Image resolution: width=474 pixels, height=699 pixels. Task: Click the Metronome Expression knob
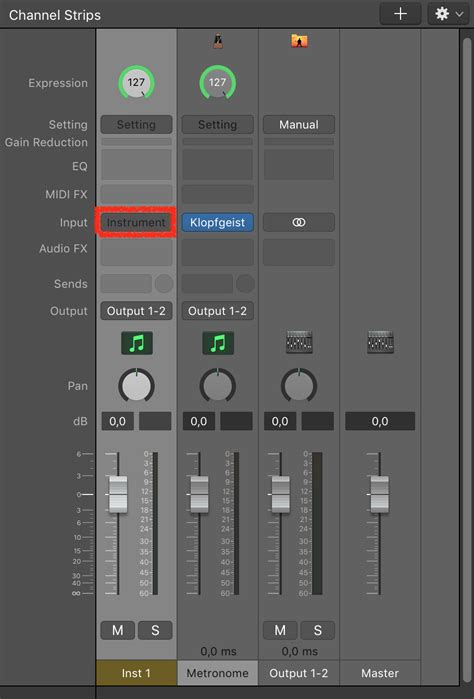coord(218,82)
